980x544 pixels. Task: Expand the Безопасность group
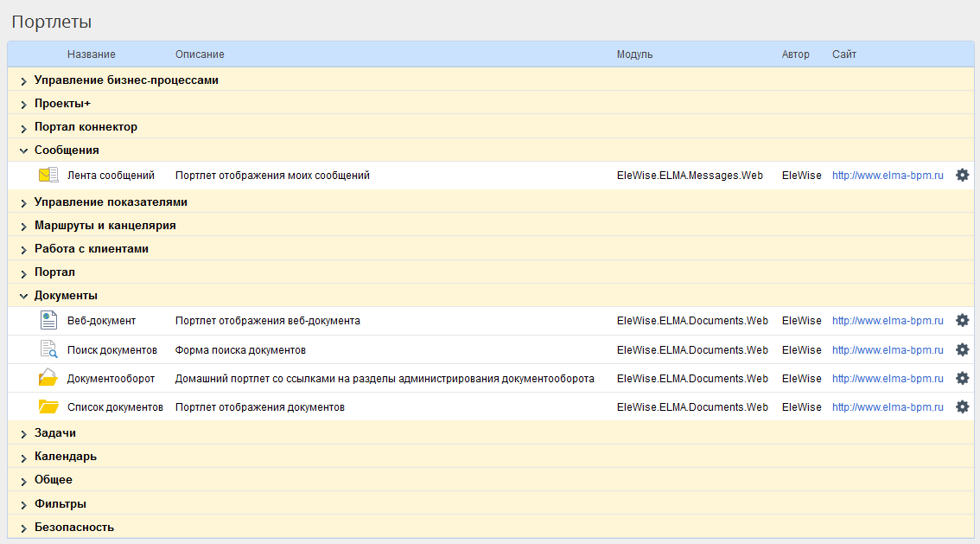pyautogui.click(x=24, y=528)
